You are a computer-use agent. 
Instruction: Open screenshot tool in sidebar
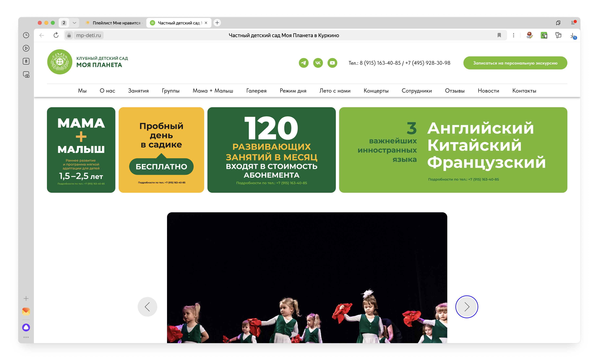point(26,74)
